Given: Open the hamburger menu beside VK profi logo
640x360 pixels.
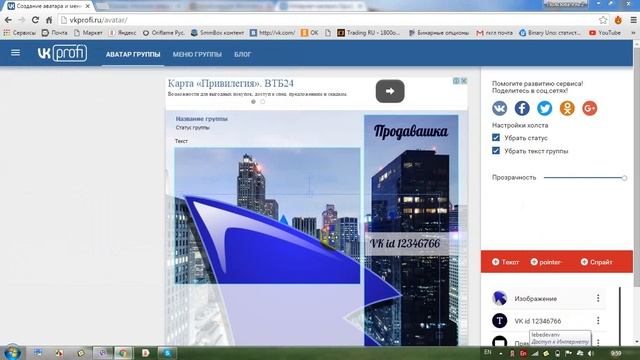Looking at the screenshot, I should (x=16, y=53).
